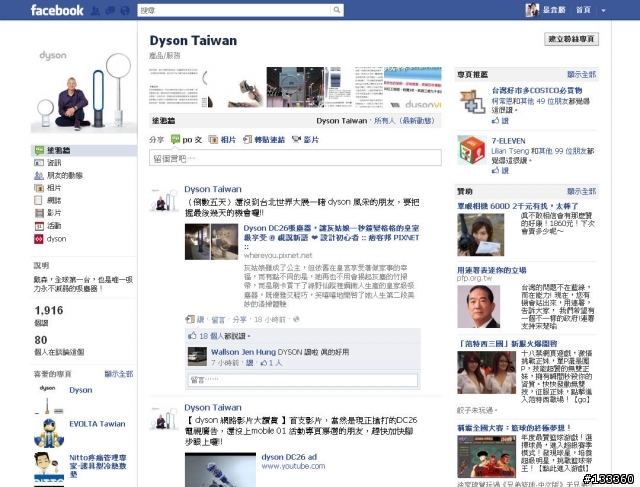Open the Nitto page link
The image size is (640, 487).
98,466
